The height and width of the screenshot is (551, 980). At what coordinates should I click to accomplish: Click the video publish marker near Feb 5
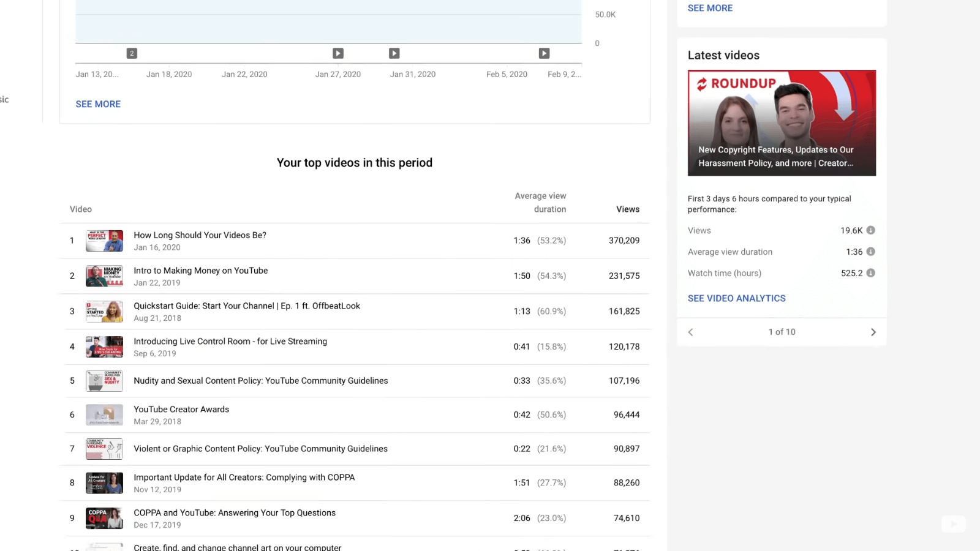[545, 53]
